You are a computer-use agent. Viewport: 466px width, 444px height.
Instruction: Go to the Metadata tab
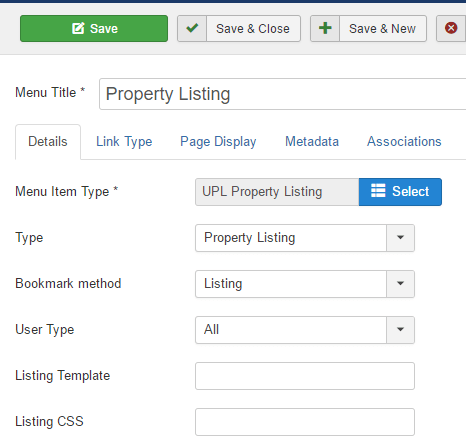[312, 142]
